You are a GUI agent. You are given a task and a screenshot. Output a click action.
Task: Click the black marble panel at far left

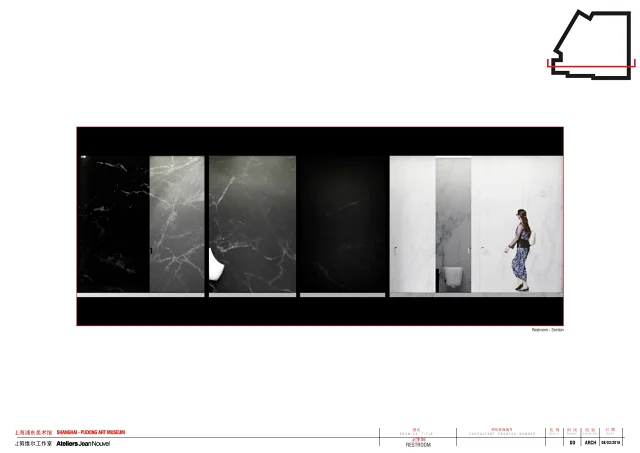coord(113,223)
